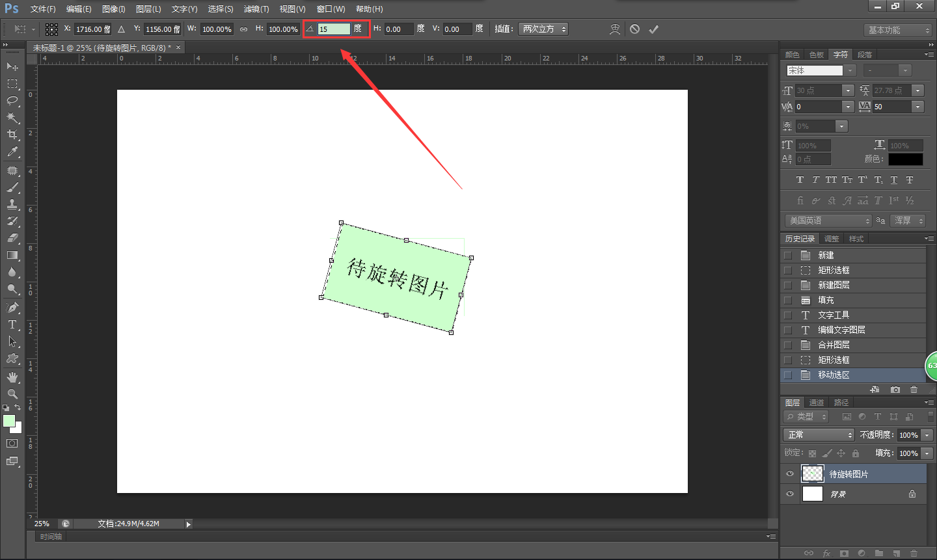Open the 基本功能 workspace switcher
The width and height of the screenshot is (937, 560).
coord(899,30)
